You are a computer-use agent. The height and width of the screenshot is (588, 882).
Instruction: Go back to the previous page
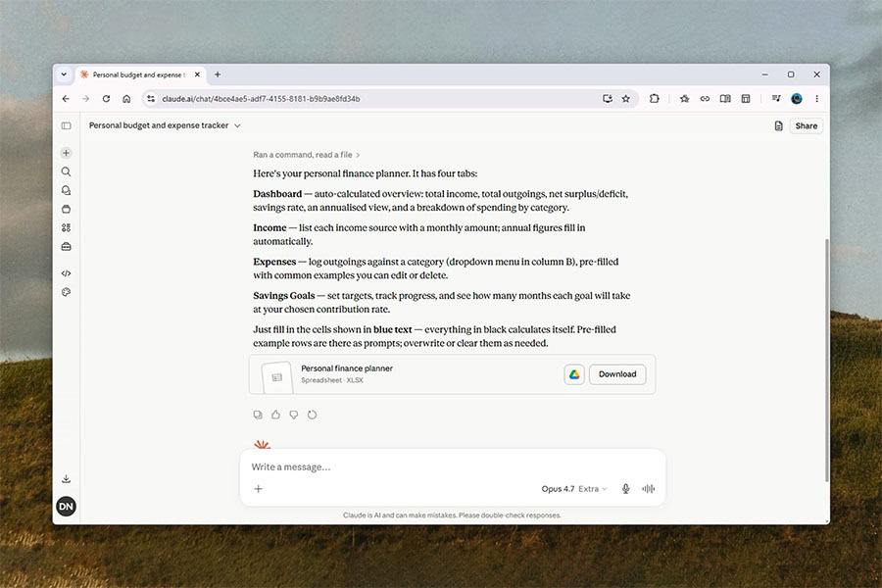66,98
